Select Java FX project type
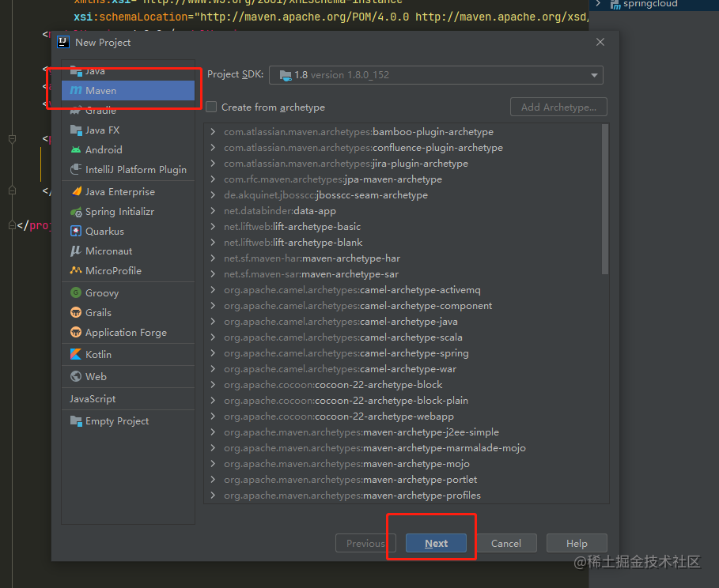This screenshot has width=719, height=588. coord(128,130)
